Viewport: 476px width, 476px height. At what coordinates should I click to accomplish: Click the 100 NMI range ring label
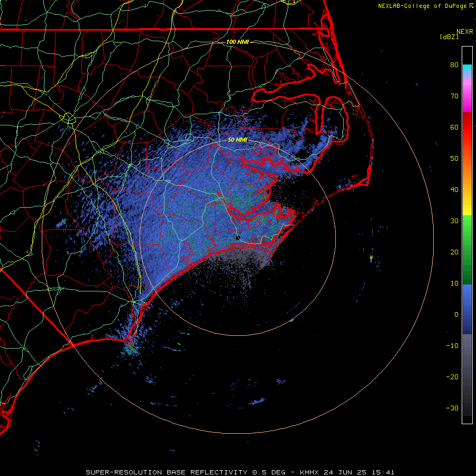pyautogui.click(x=237, y=42)
